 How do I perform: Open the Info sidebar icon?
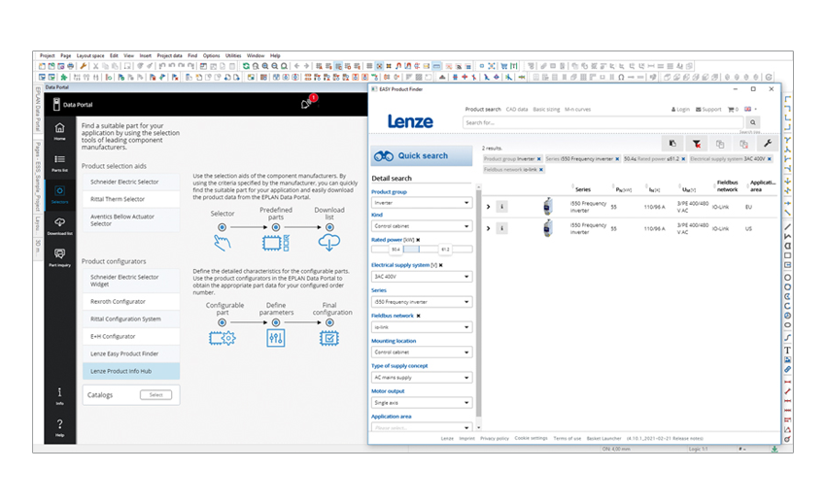59,395
